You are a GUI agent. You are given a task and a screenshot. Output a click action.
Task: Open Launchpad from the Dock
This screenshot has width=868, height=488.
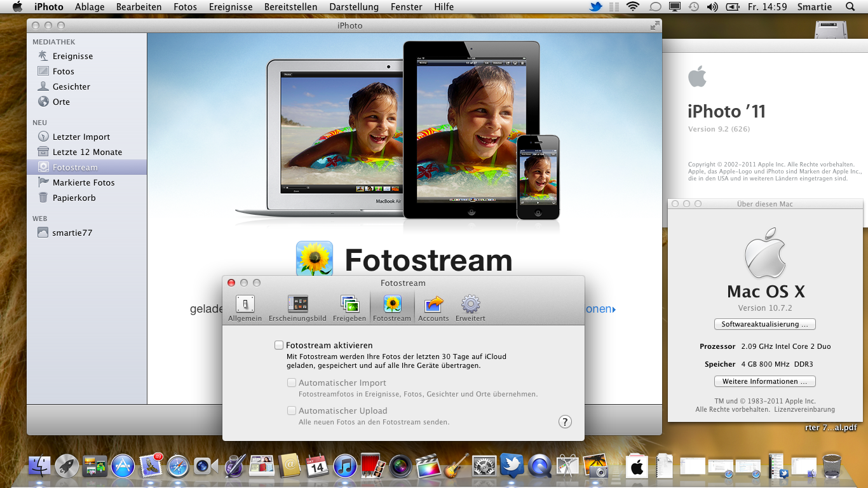(x=67, y=466)
